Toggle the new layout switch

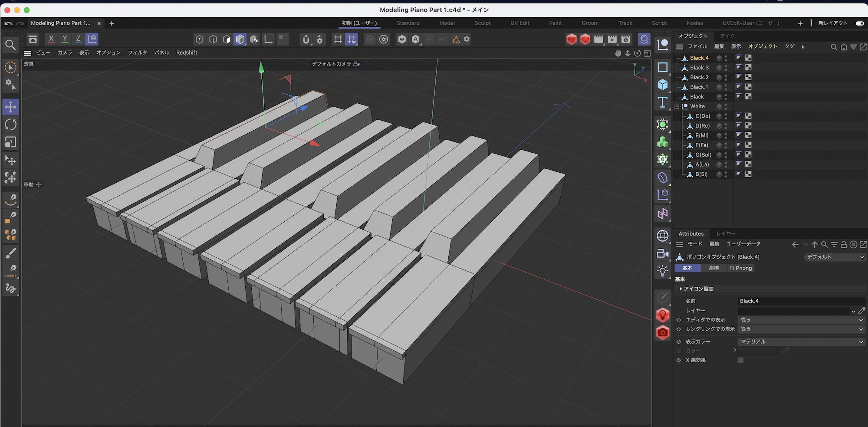coord(859,23)
